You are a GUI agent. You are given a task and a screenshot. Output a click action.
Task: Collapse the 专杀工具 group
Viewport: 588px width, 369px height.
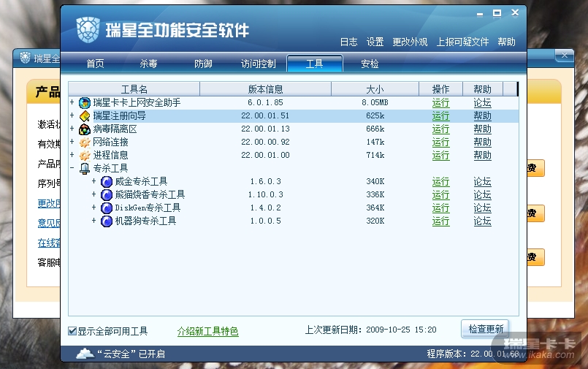coord(72,167)
